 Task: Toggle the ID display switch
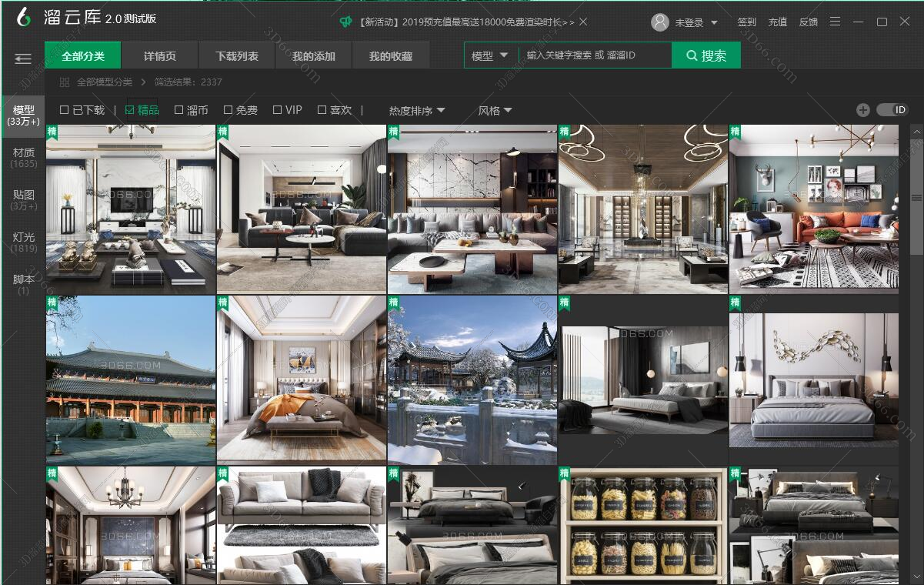892,110
